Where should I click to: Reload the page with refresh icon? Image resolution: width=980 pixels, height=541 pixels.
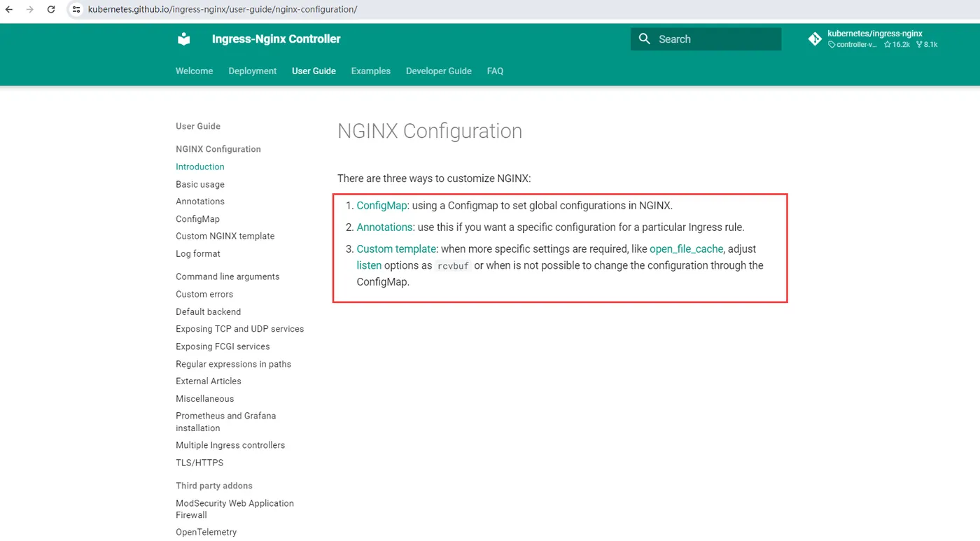coord(51,10)
